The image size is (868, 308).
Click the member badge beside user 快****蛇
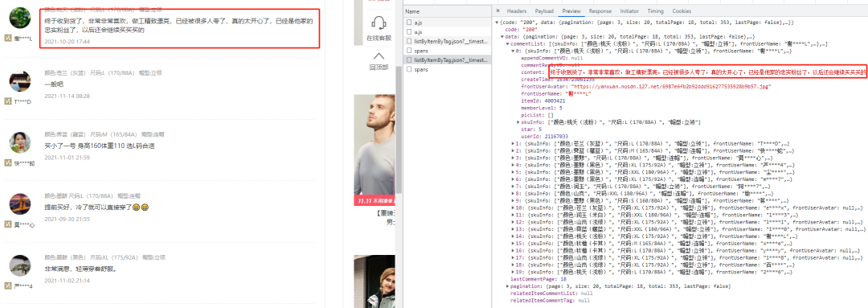click(8, 163)
